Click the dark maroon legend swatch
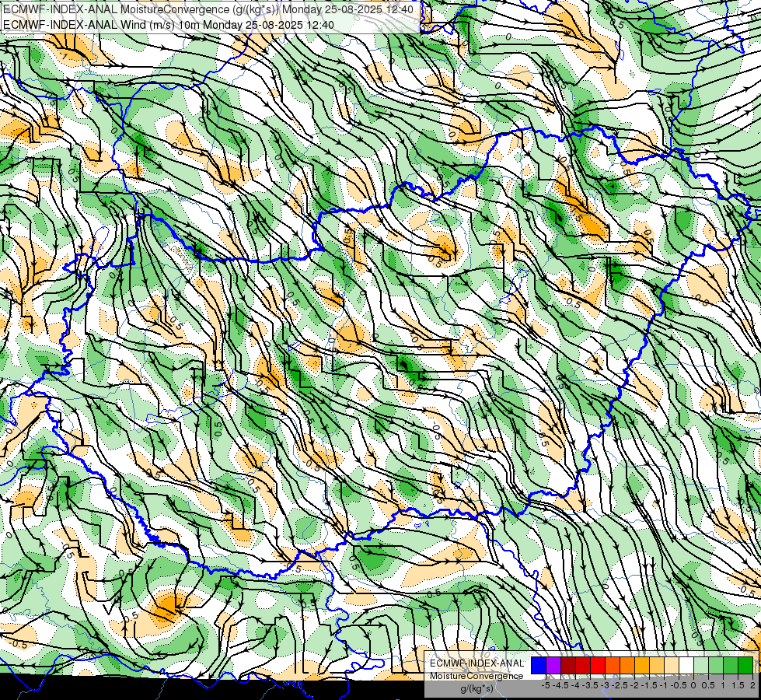 coord(568,665)
